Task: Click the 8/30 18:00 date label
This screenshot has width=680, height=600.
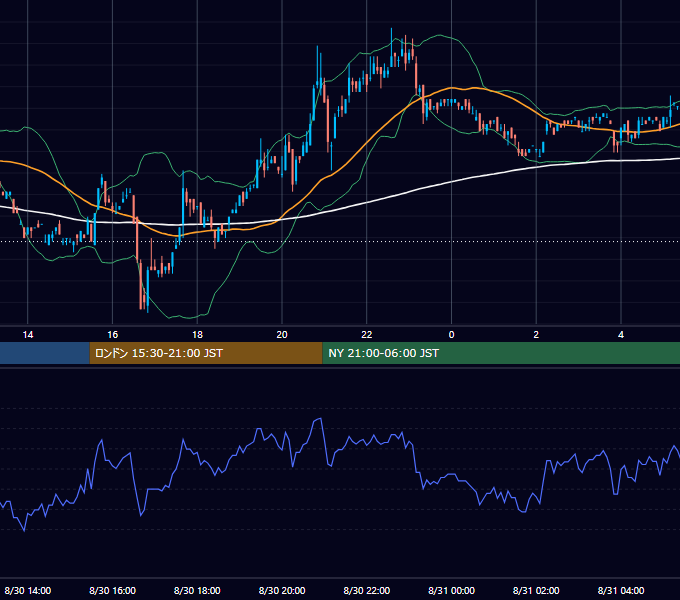Action: click(x=197, y=590)
